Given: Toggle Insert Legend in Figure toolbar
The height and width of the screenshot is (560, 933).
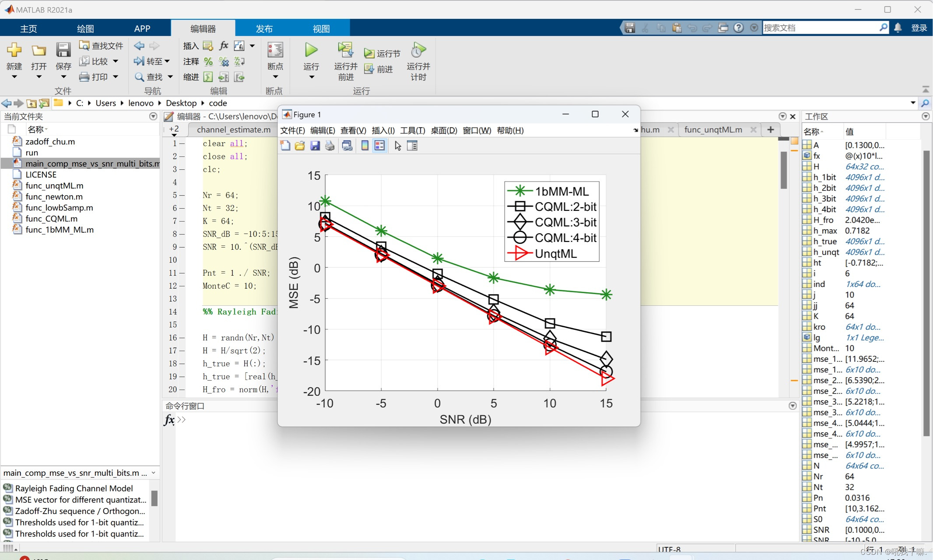Looking at the screenshot, I should click(379, 146).
